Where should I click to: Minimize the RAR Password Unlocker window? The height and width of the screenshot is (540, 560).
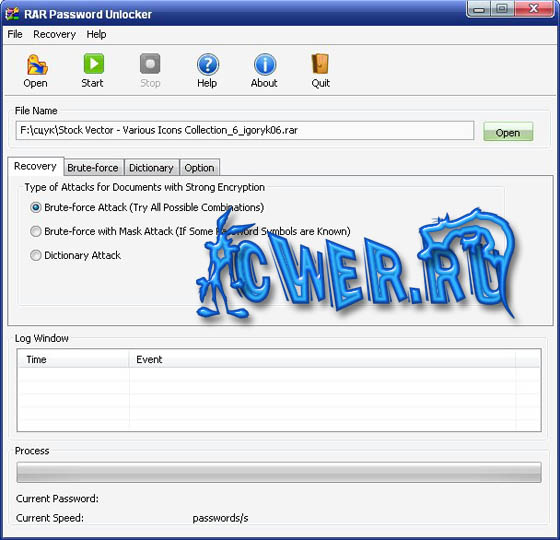479,9
